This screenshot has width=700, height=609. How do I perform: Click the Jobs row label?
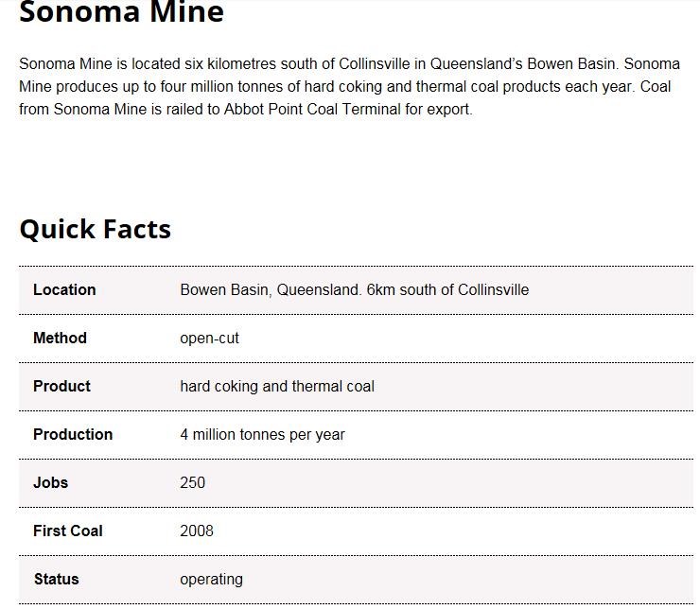point(50,482)
